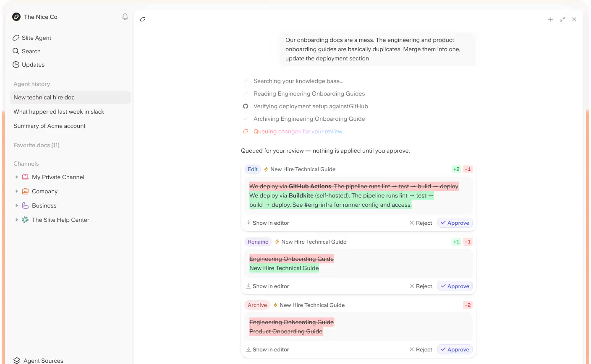The height and width of the screenshot is (364, 591).
Task: Show in editor for Archive card
Action: [x=267, y=350]
